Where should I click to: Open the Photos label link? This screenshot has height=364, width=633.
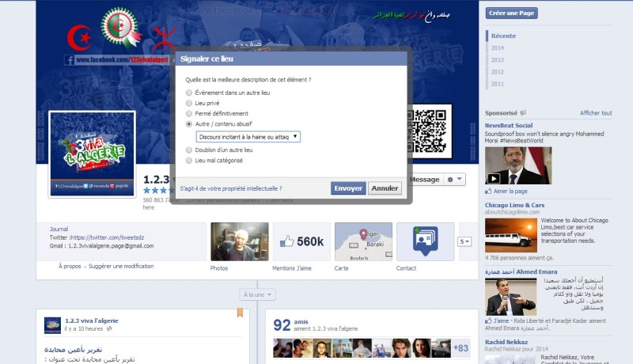coord(219,268)
